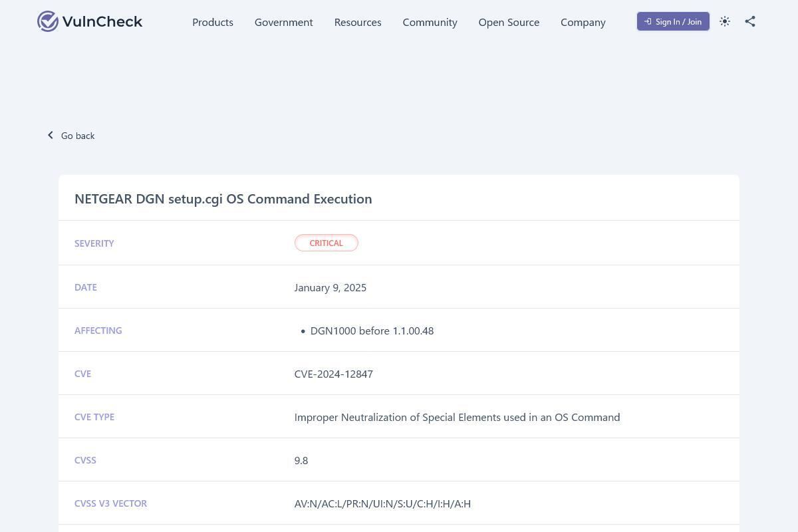Toggle the light/dark theme sun icon
The image size is (798, 532).
point(725,21)
